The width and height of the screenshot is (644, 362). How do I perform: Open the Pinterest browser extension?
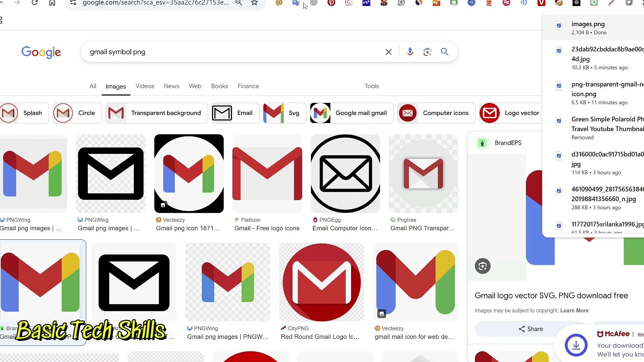click(x=331, y=3)
